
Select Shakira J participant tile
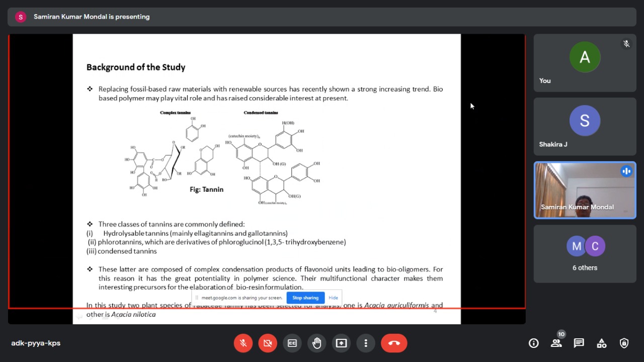585,126
